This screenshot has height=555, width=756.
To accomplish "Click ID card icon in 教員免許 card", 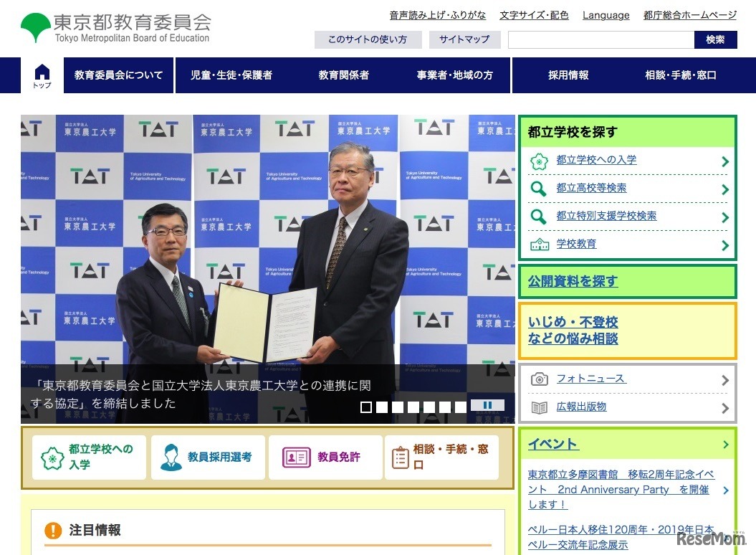I will (296, 457).
